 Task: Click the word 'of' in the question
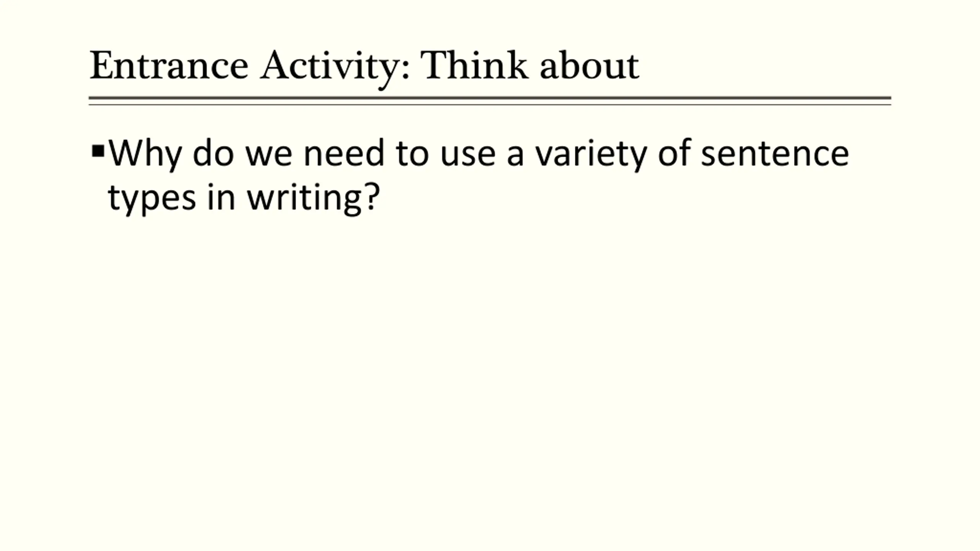click(674, 153)
